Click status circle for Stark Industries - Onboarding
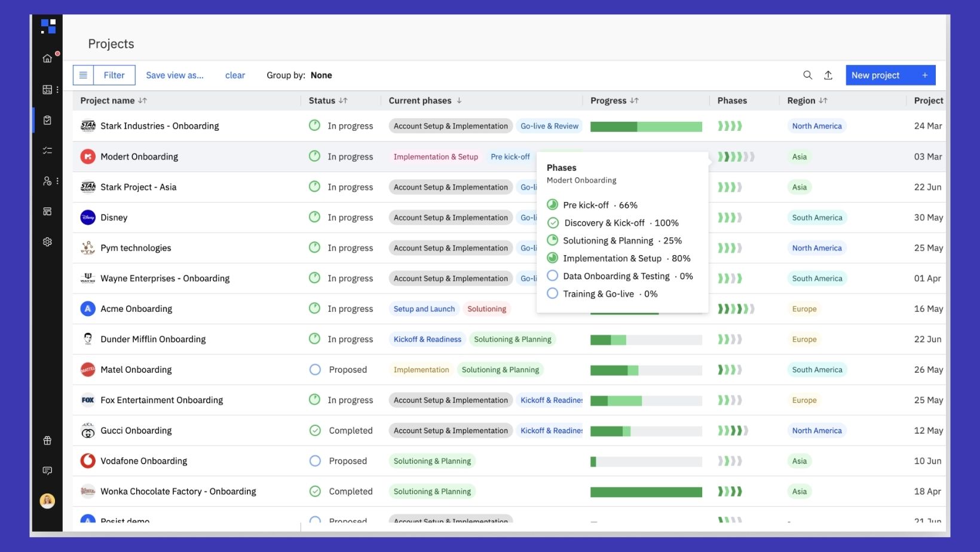Viewport: 980px width, 552px height. tap(314, 125)
